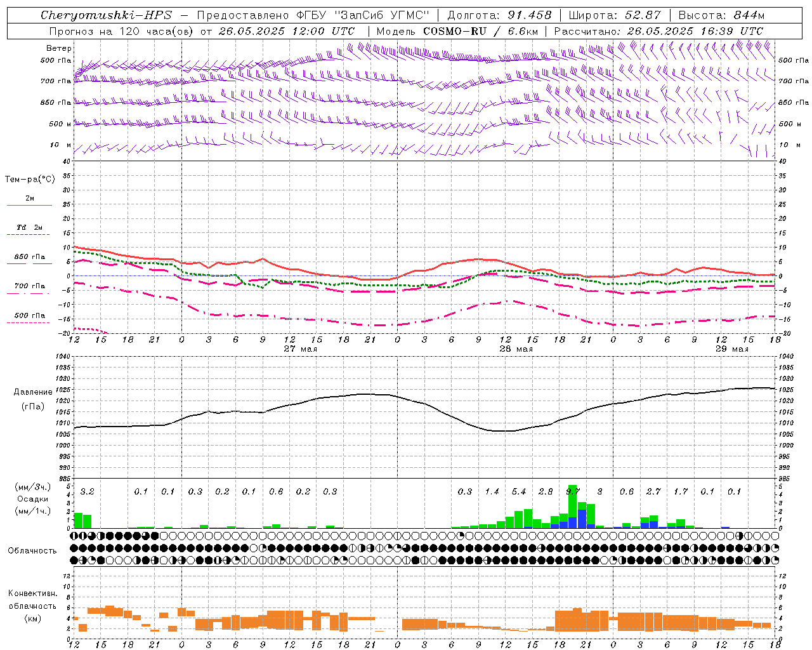Click the precipitation value "5.4"

519,492
